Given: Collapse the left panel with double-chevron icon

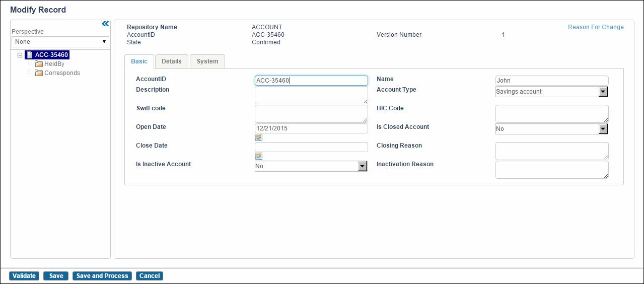Looking at the screenshot, I should click(105, 24).
